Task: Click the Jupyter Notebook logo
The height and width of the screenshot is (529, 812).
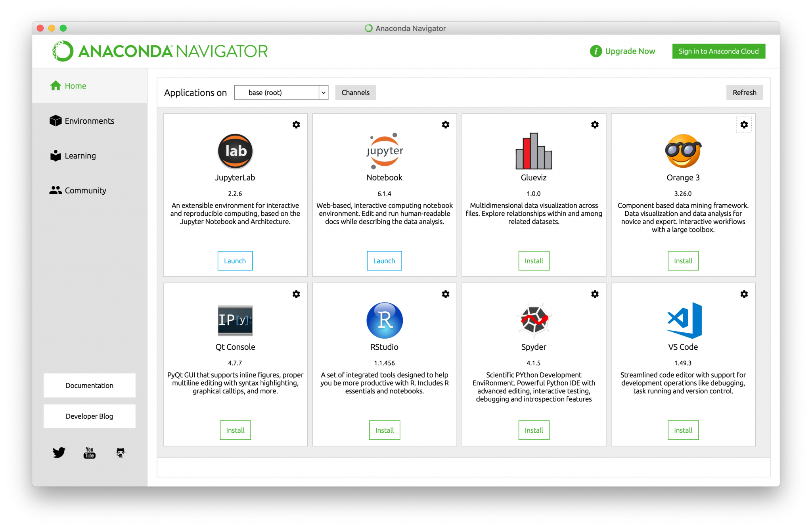Action: (x=385, y=151)
